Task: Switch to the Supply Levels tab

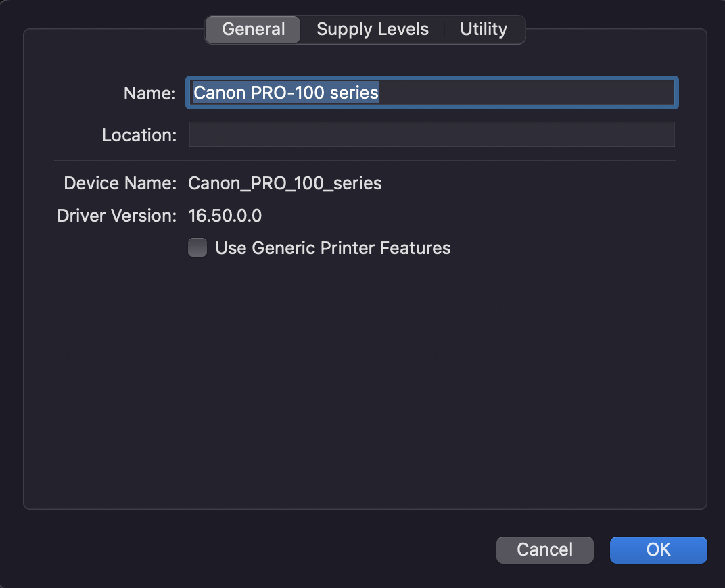Action: point(372,29)
